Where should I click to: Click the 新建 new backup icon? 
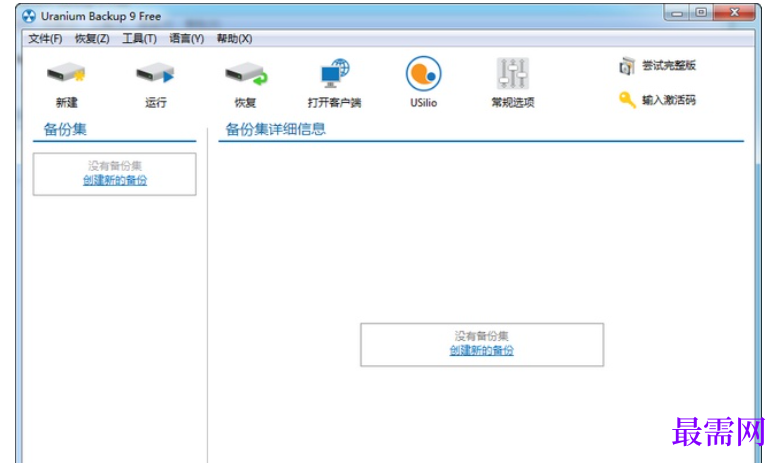click(x=66, y=74)
